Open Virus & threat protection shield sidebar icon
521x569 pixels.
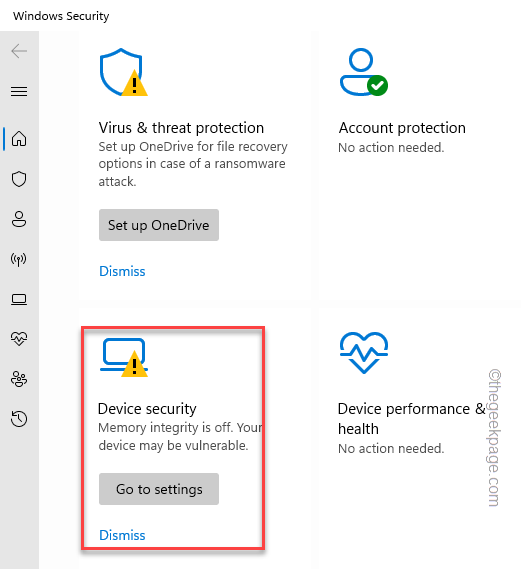pos(19,179)
